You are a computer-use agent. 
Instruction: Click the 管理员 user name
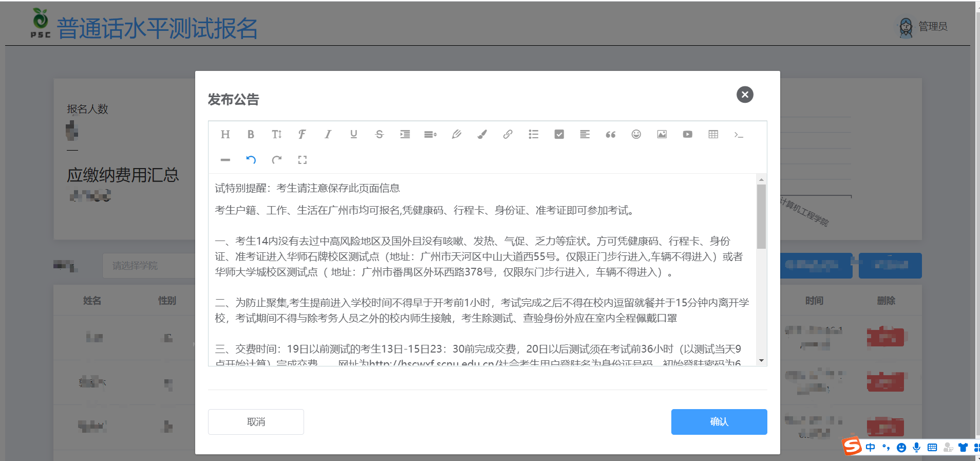coord(933,26)
